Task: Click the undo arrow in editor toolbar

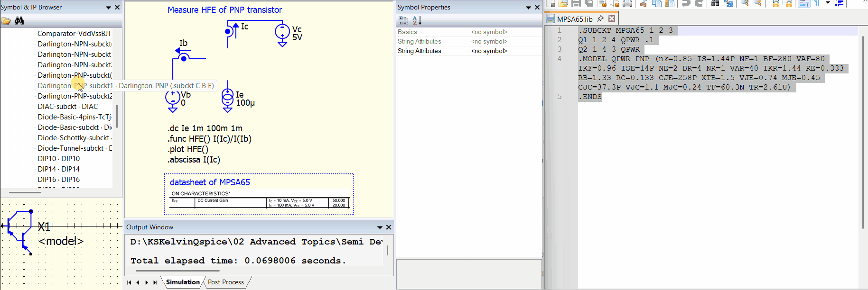Action: (x=686, y=4)
